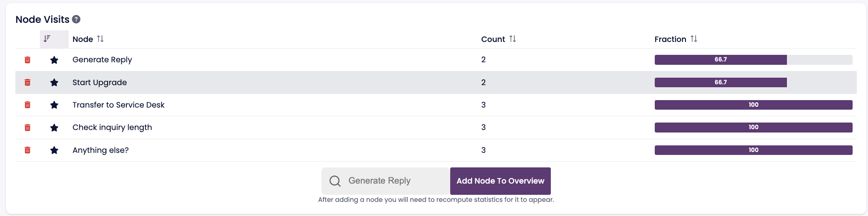Click the sort-order icon above the star column

47,39
